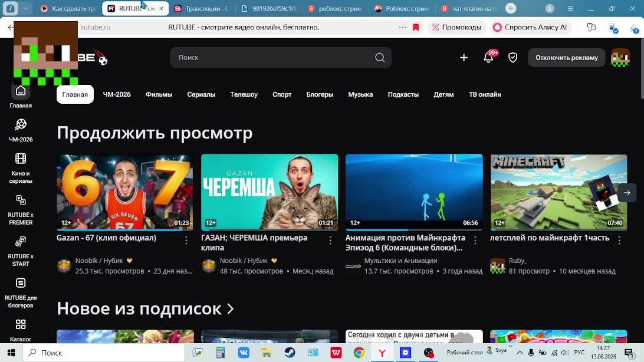Screen dimensions: 644x362
Task: Open Ruby_ channel link
Action: pos(518,261)
